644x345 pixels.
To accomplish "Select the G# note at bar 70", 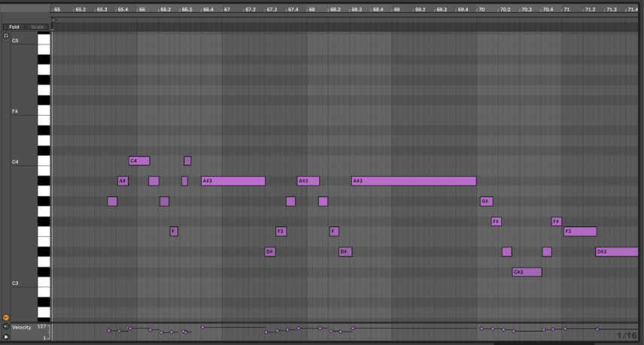I will (486, 201).
